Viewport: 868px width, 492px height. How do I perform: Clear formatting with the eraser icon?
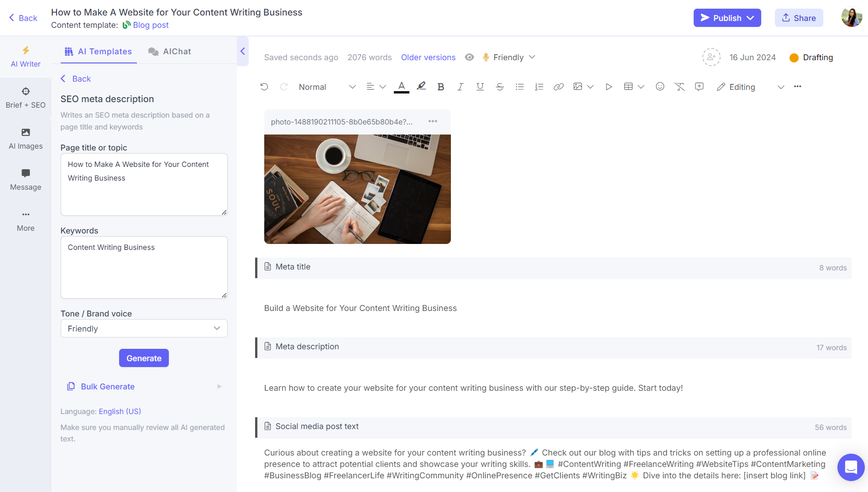tap(680, 86)
